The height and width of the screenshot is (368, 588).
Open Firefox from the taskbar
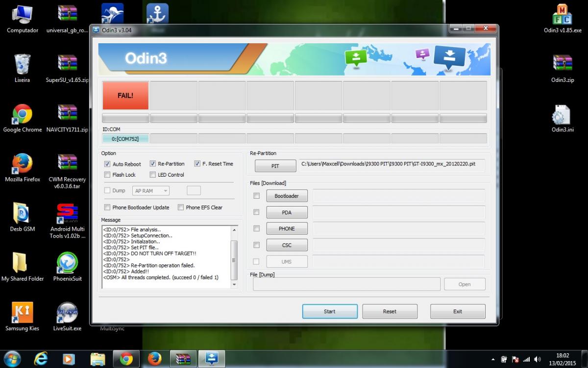[154, 359]
